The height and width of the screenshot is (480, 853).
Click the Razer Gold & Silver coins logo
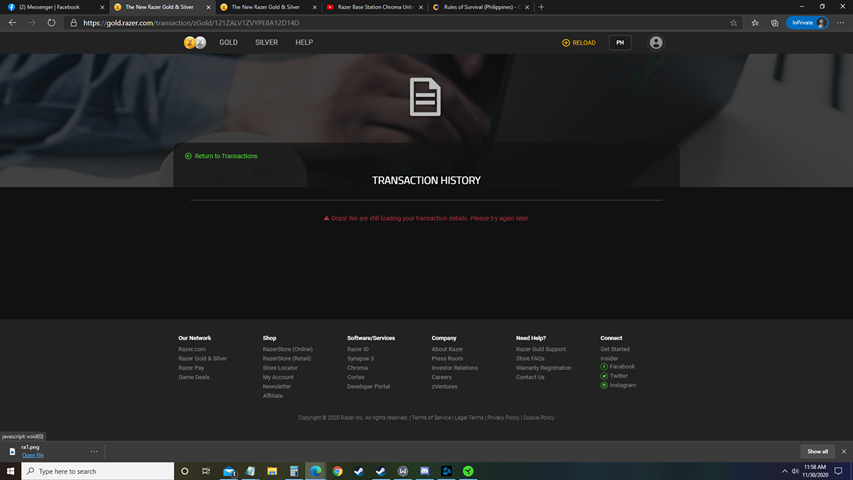[x=195, y=42]
